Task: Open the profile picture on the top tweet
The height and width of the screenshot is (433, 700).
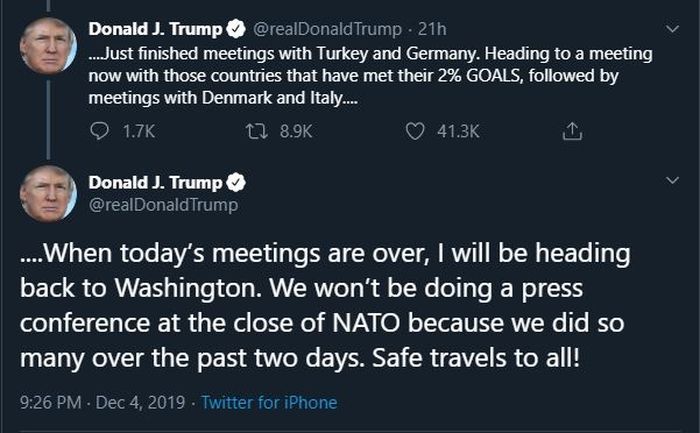Action: point(47,45)
